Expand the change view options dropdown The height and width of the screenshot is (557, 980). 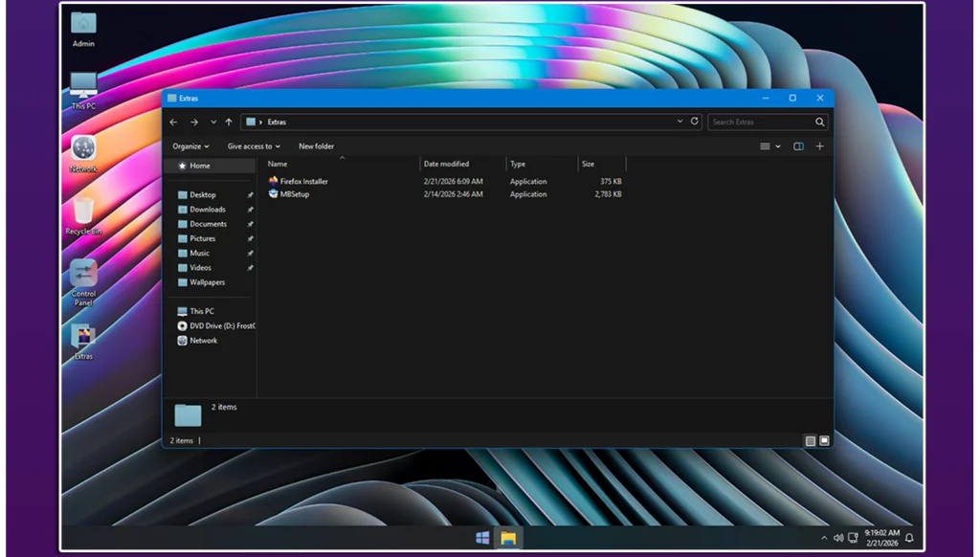[778, 146]
